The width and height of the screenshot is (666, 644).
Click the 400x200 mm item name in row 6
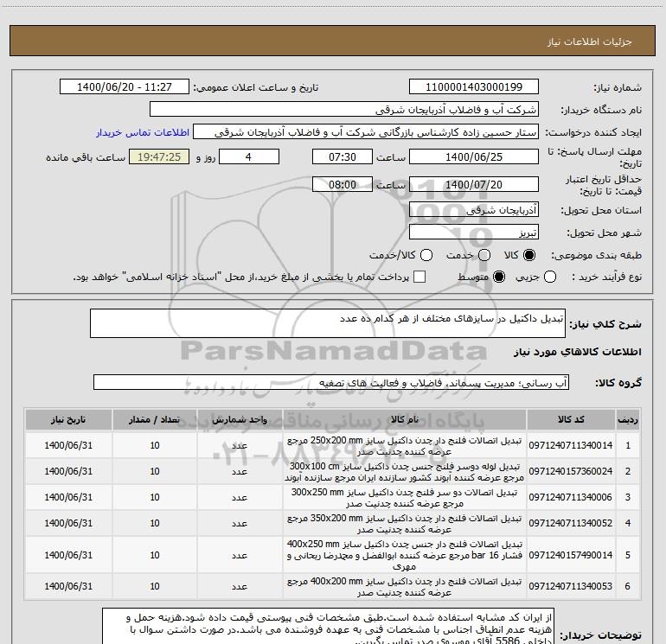tap(405, 586)
